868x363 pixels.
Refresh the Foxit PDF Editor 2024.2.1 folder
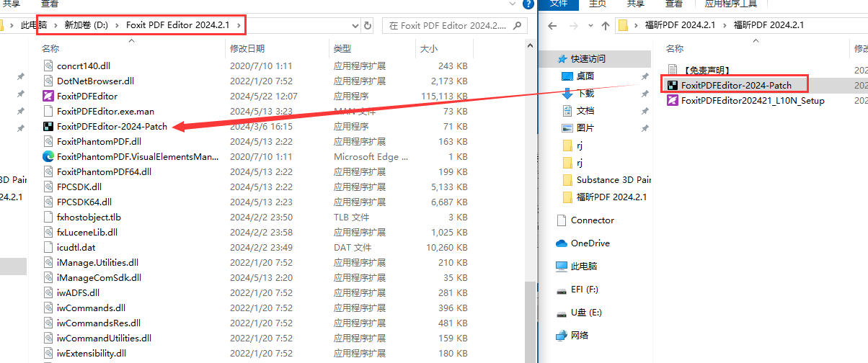368,25
